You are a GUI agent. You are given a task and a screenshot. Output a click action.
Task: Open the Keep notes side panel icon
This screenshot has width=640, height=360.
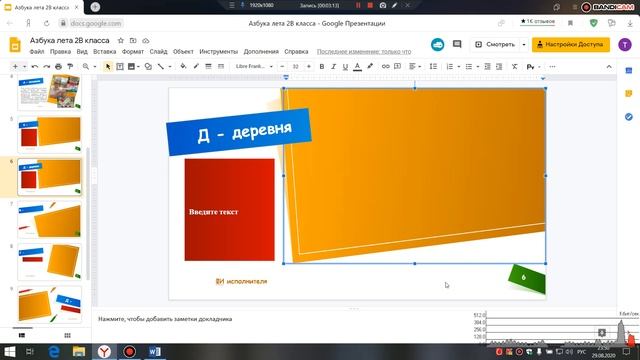pos(629,93)
